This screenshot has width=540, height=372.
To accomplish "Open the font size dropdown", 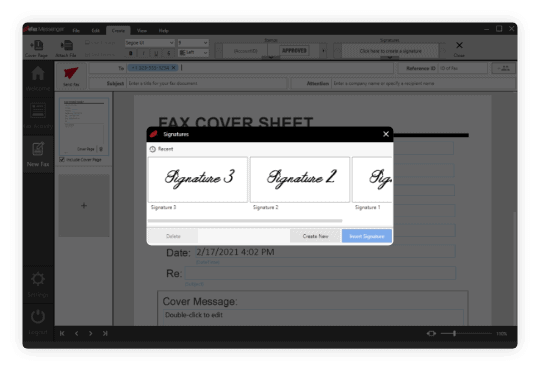I will pos(193,43).
